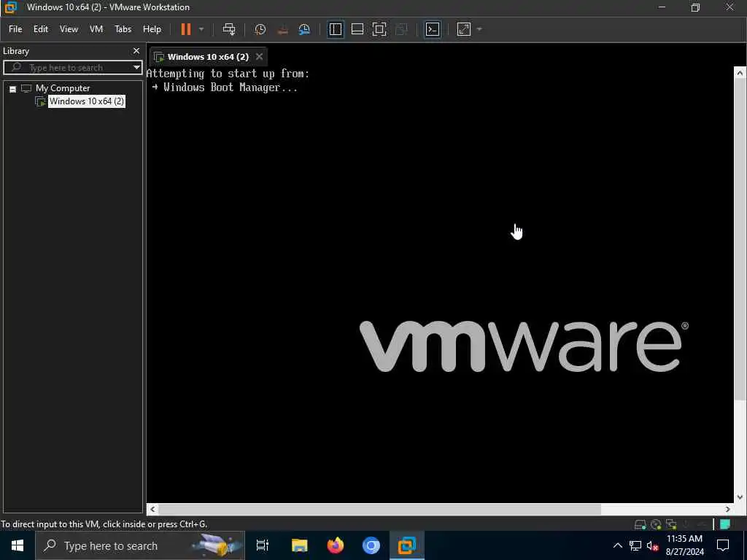Launch Firefox from the taskbar

point(336,545)
